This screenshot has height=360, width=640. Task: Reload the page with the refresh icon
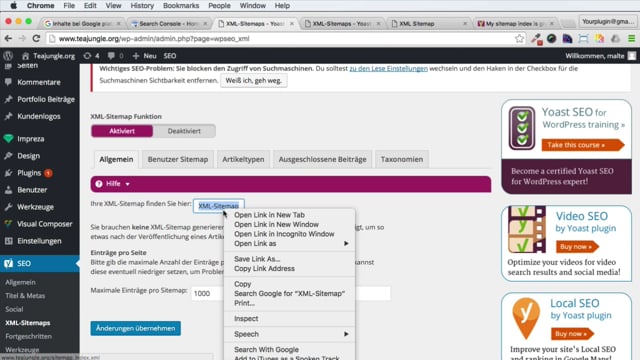click(x=36, y=38)
